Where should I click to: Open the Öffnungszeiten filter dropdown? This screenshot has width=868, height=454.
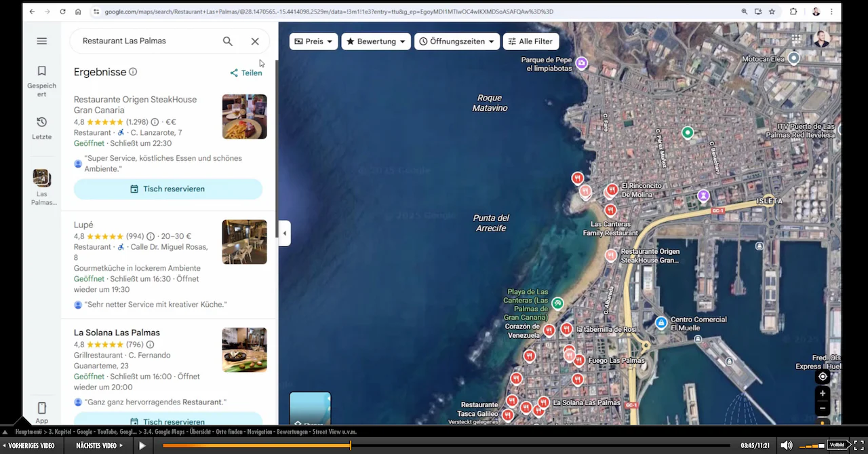pyautogui.click(x=457, y=41)
